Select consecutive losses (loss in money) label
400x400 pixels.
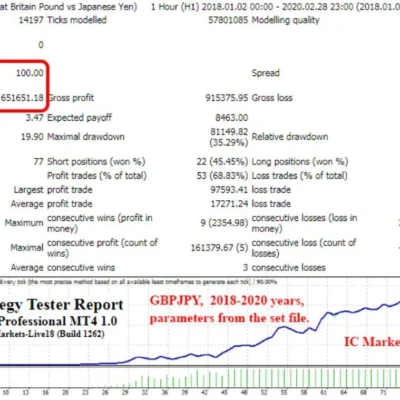(x=305, y=223)
